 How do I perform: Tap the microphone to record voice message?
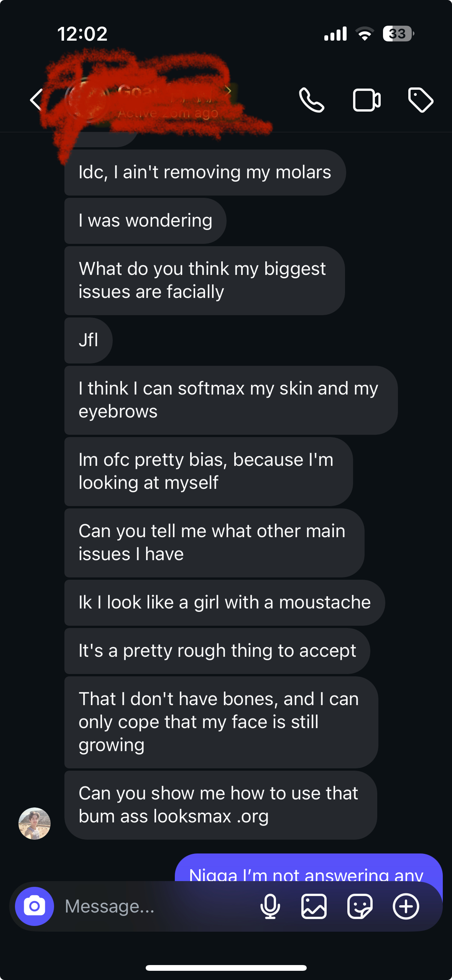270,906
